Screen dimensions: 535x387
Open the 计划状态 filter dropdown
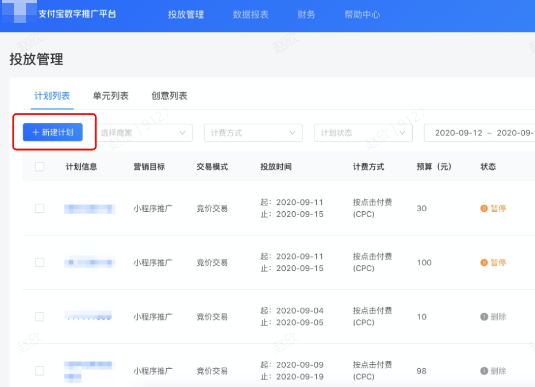coord(363,133)
